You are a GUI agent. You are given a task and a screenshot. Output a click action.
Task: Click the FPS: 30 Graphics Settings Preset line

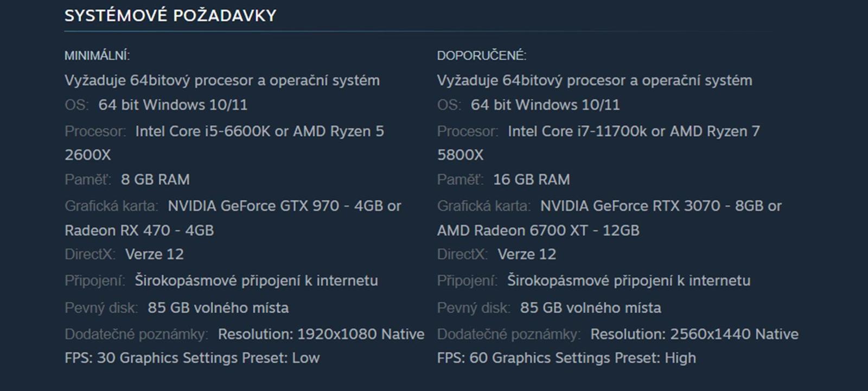[x=192, y=358]
